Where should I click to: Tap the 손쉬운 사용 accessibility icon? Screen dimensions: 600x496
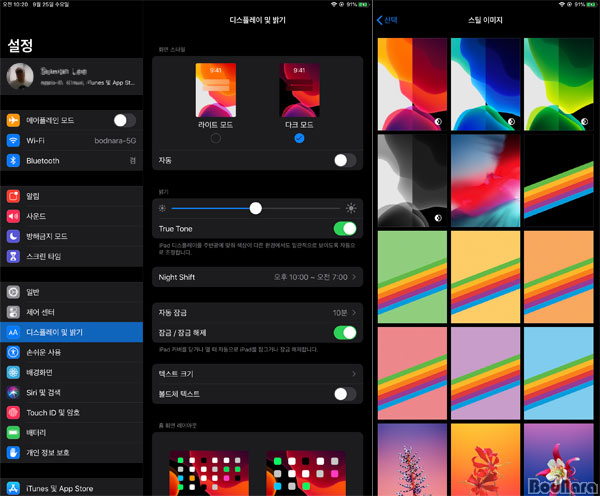(x=13, y=352)
